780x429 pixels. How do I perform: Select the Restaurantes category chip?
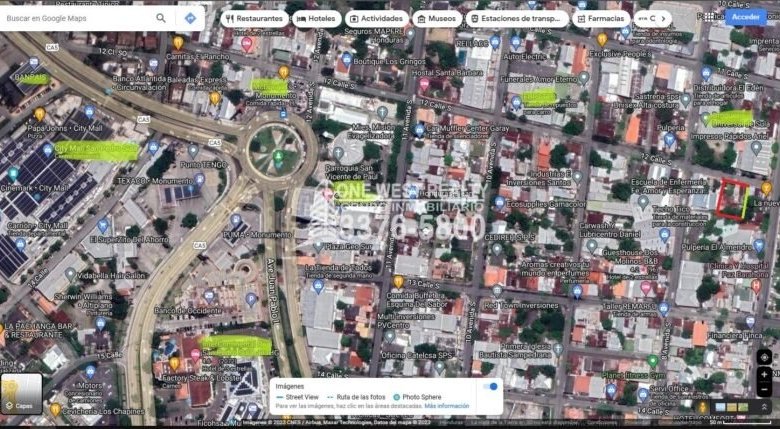pyautogui.click(x=254, y=18)
